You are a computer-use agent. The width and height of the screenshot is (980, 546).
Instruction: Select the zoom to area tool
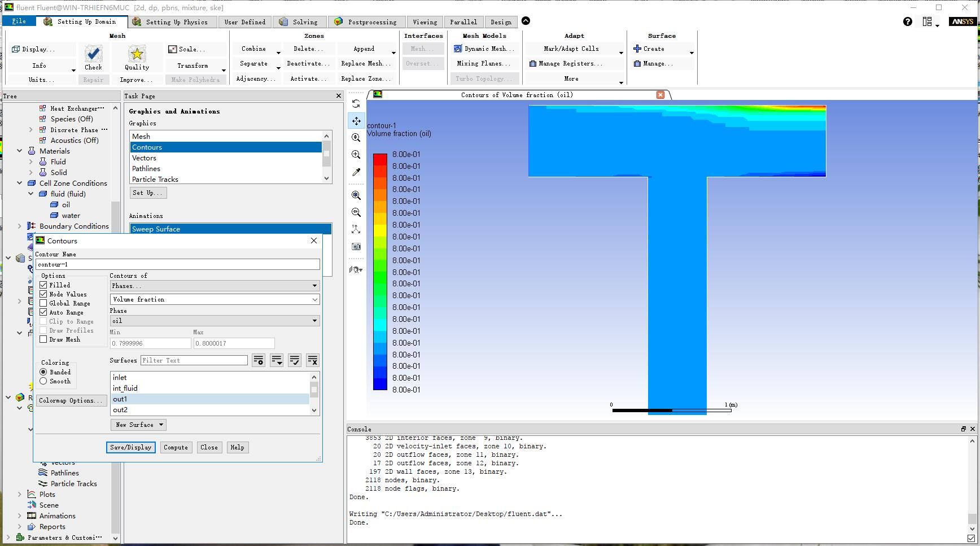pos(356,155)
